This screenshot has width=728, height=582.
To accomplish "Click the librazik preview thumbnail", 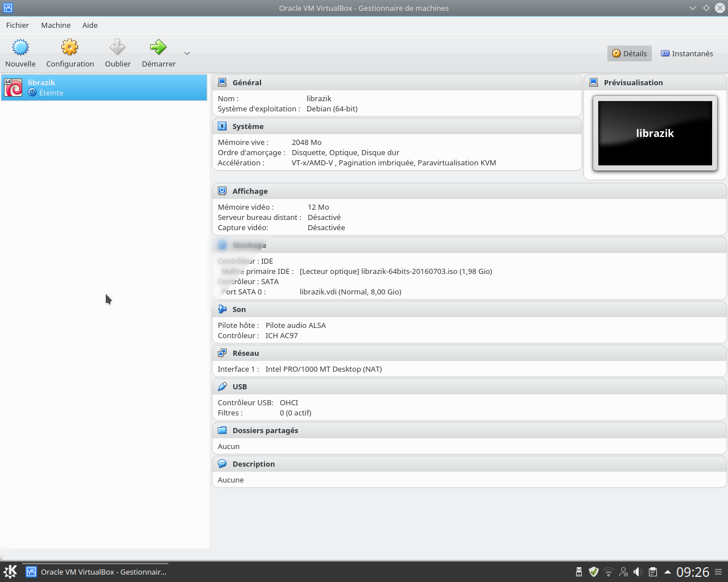I will click(x=655, y=134).
